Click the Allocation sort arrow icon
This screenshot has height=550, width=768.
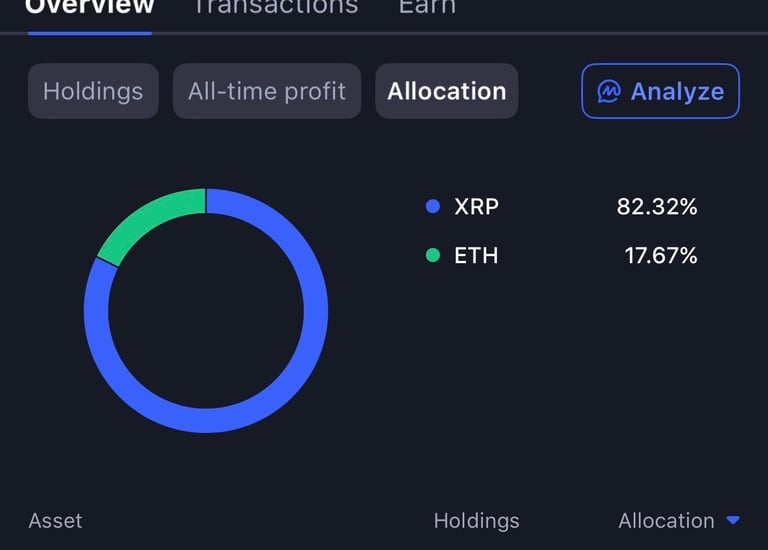pyautogui.click(x=733, y=521)
